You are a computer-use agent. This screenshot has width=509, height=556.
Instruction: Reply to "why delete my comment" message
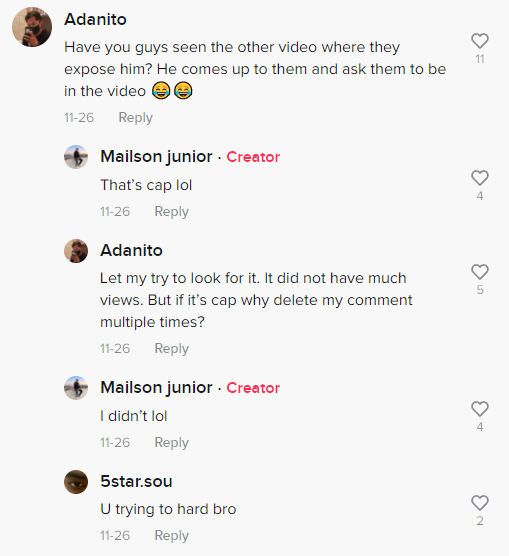[x=172, y=349]
